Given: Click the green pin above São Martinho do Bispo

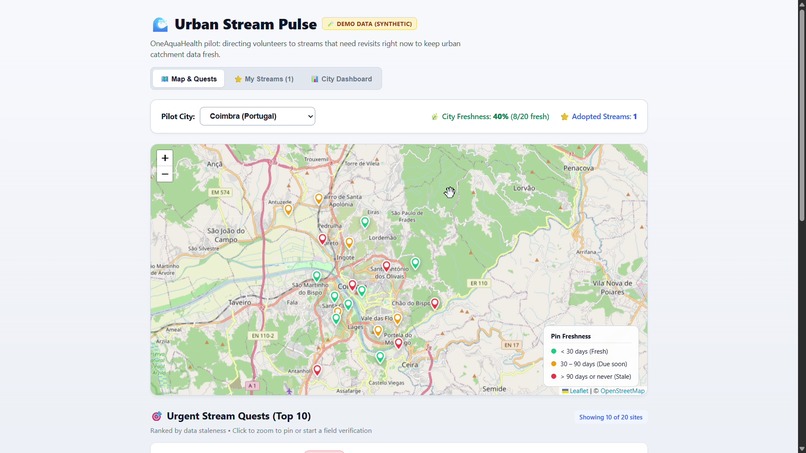Looking at the screenshot, I should coord(317,276).
